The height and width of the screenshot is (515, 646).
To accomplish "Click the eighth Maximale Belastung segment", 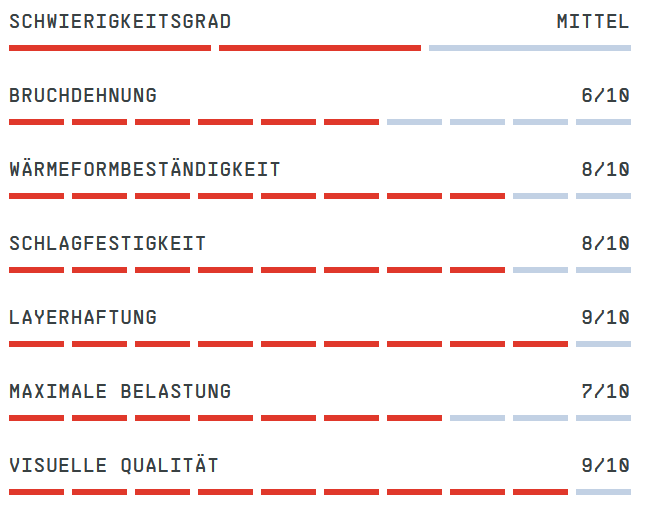I will (x=477, y=418).
